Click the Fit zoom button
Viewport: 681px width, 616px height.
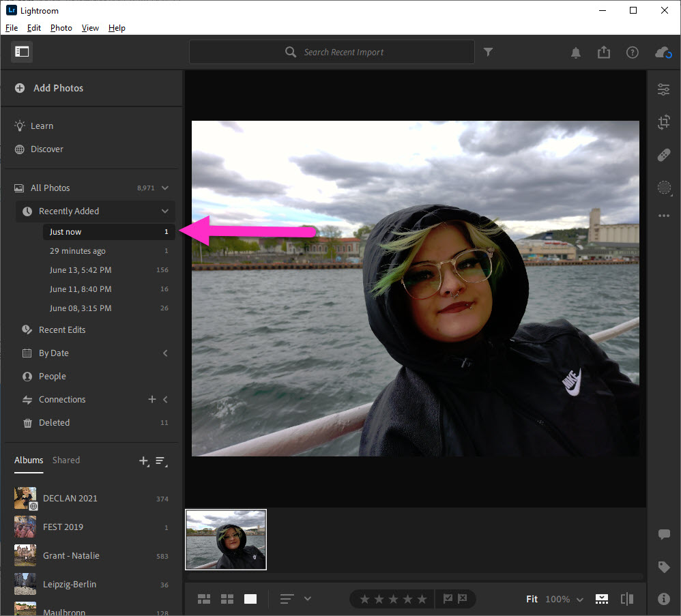coord(532,599)
